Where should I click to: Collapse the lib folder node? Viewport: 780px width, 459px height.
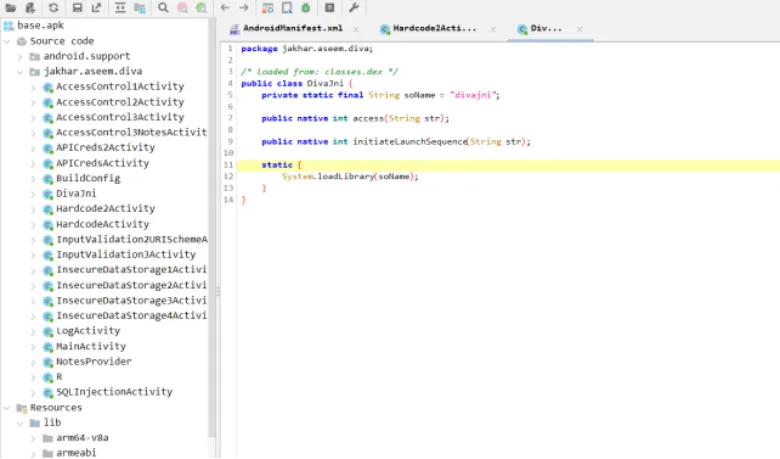click(20, 423)
